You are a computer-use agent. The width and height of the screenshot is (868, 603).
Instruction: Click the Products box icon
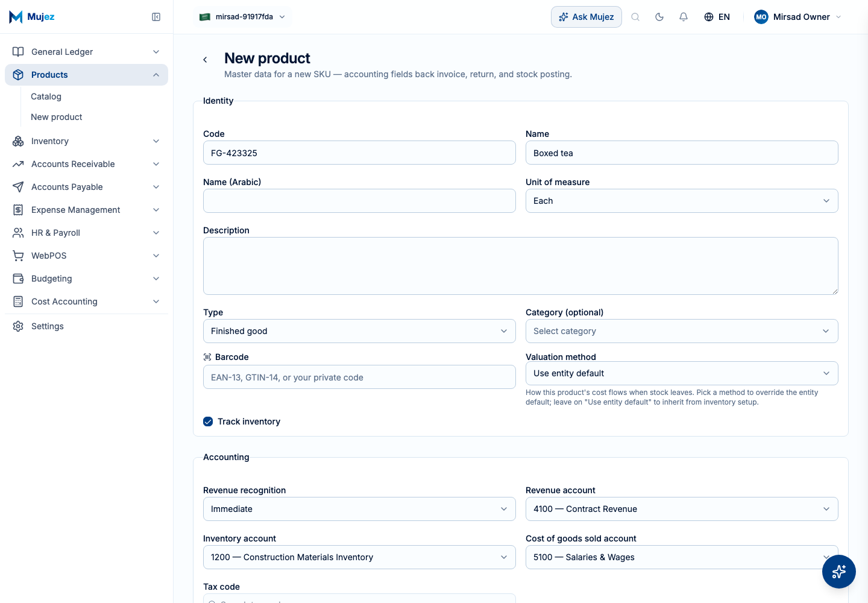[18, 75]
